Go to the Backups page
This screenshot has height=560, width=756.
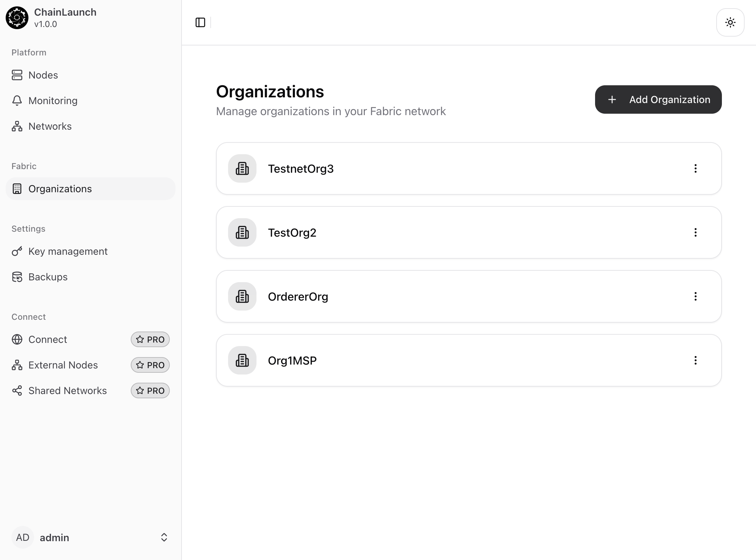coord(48,277)
